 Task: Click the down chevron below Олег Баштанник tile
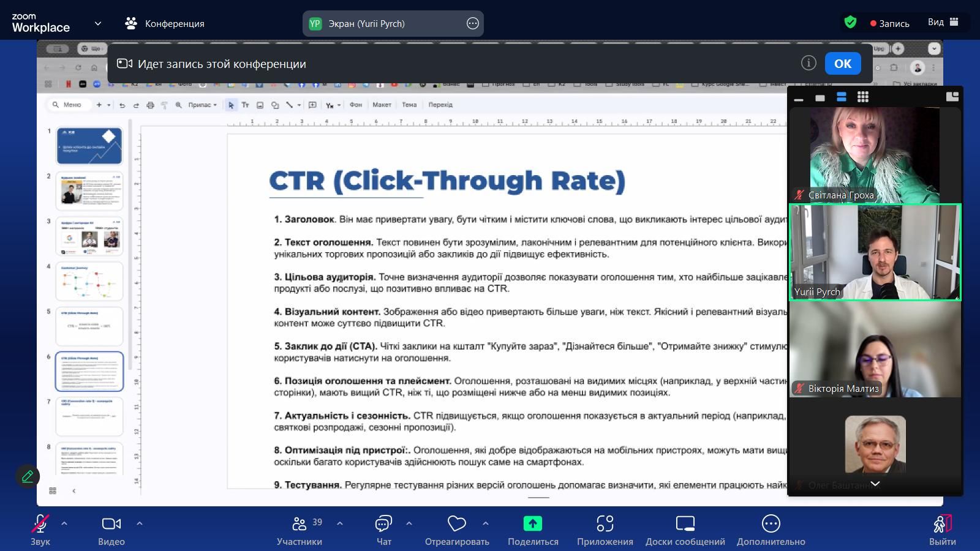875,484
